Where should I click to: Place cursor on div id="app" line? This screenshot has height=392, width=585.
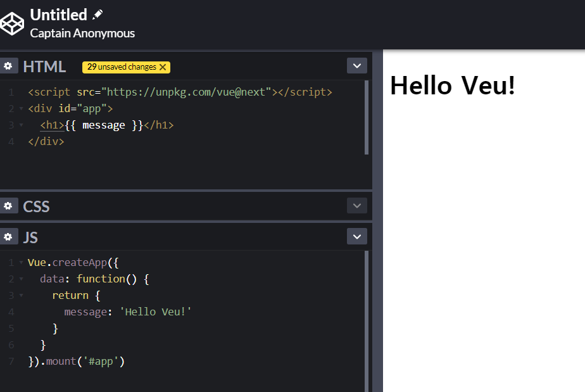(x=70, y=109)
